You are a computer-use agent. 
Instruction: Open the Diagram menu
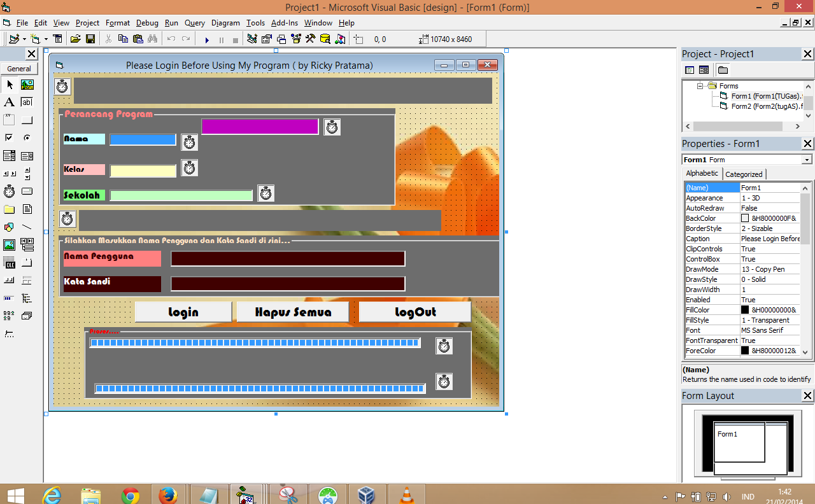tap(225, 23)
